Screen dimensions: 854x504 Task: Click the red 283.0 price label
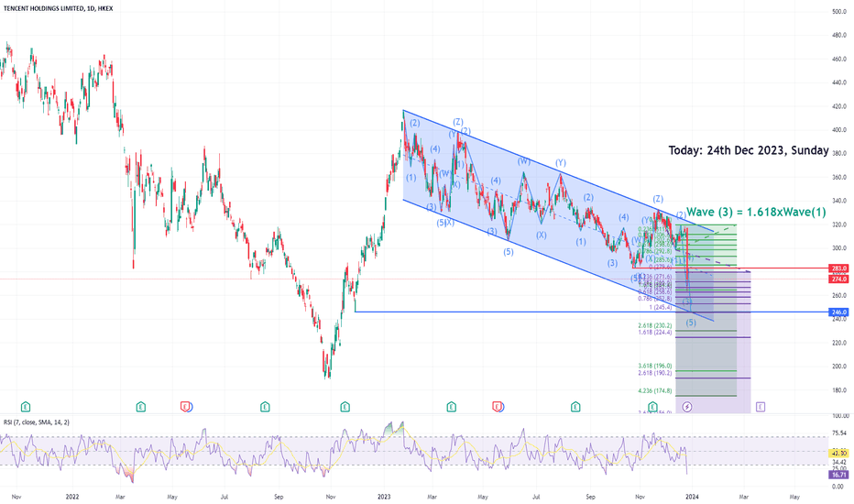(x=838, y=268)
